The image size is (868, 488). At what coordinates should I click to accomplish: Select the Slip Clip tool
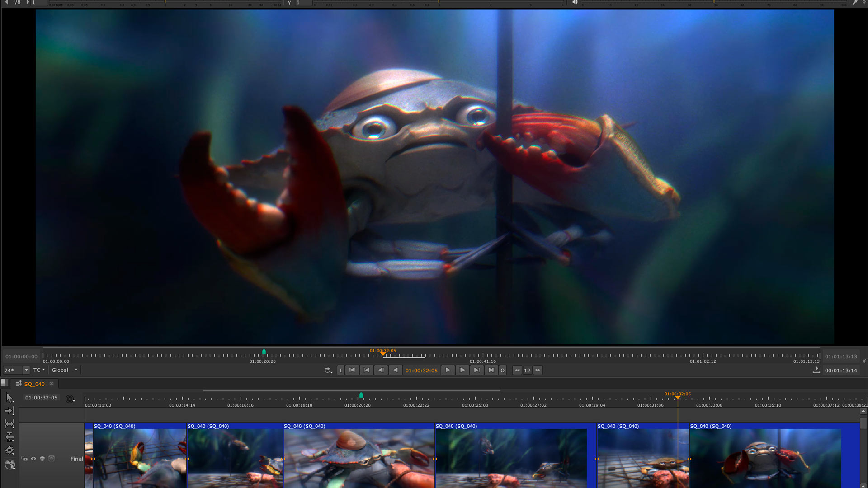(x=9, y=424)
